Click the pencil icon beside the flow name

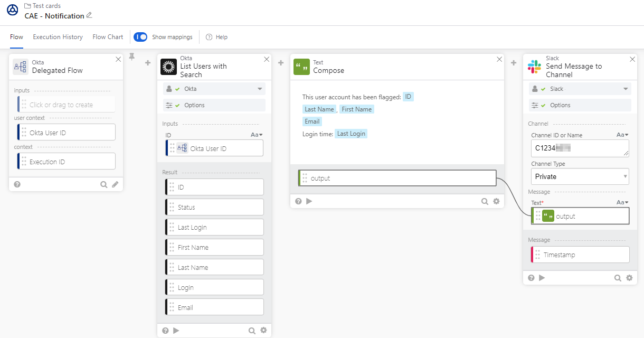coord(89,15)
